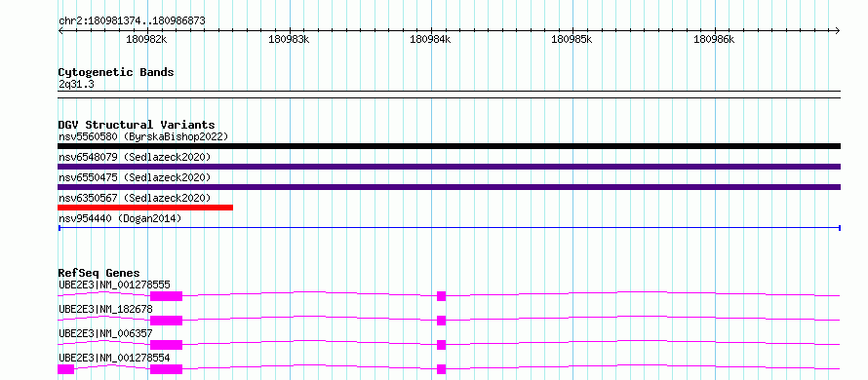Image resolution: width=868 pixels, height=380 pixels.
Task: Click the 2q31.3 cytogenetic band bar
Action: click(449, 95)
